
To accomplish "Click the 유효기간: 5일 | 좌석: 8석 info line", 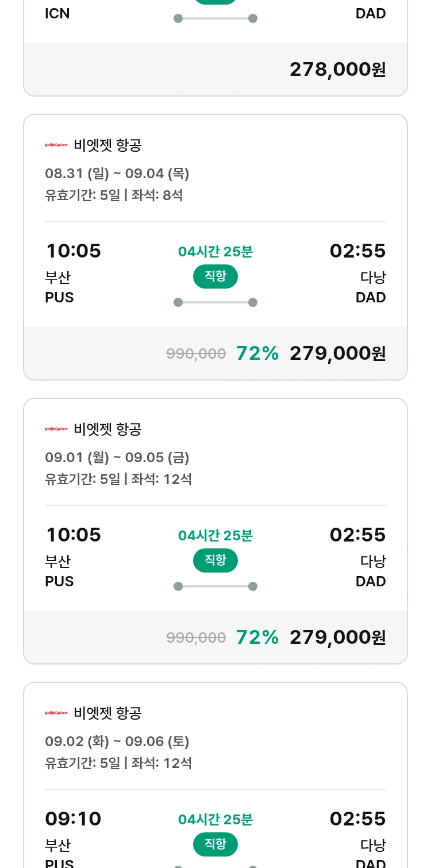I will tap(114, 195).
